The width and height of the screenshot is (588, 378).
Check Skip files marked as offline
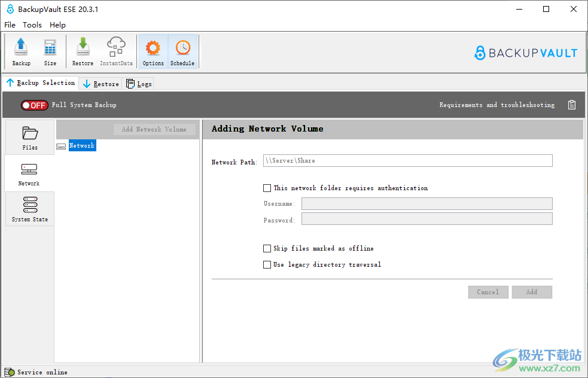(x=267, y=248)
